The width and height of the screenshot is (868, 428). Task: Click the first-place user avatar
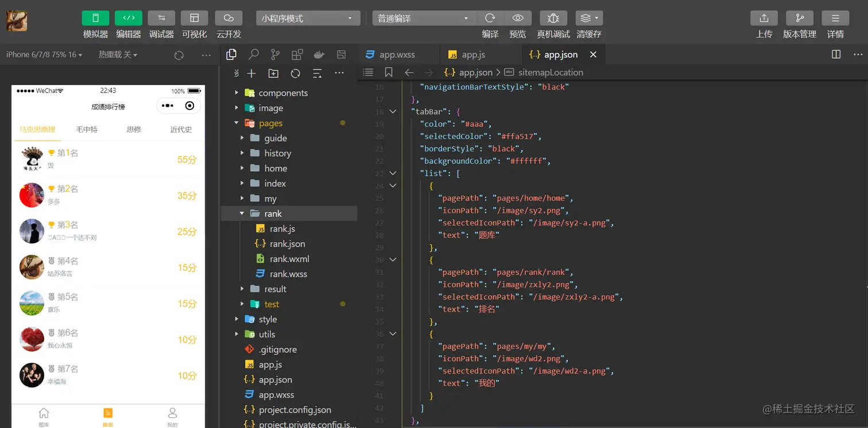click(32, 159)
